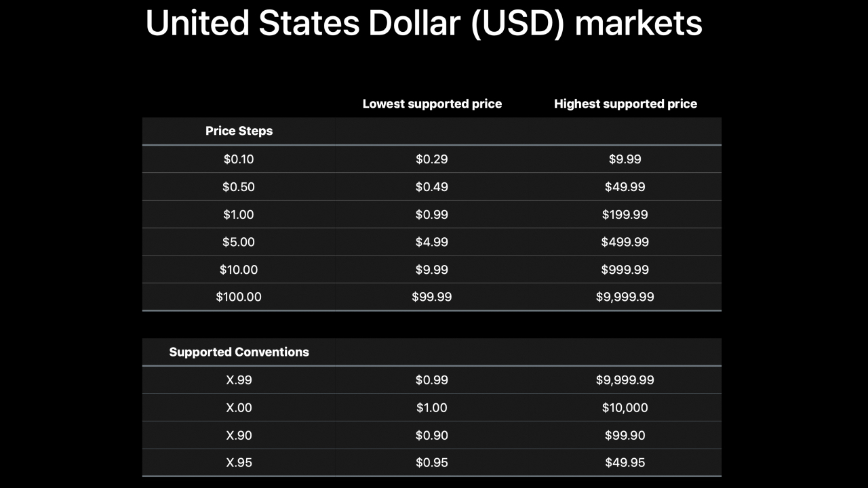The height and width of the screenshot is (488, 868).
Task: Select the X.00 convention row label
Action: pyautogui.click(x=239, y=408)
